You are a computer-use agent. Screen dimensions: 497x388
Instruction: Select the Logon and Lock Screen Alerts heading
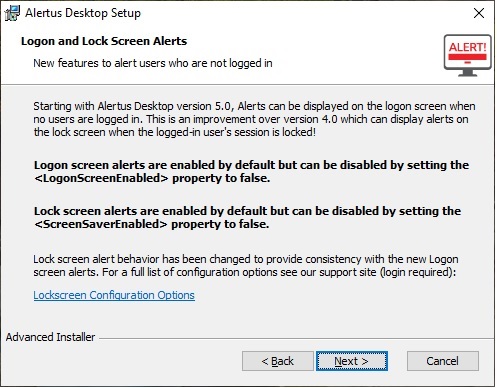104,41
